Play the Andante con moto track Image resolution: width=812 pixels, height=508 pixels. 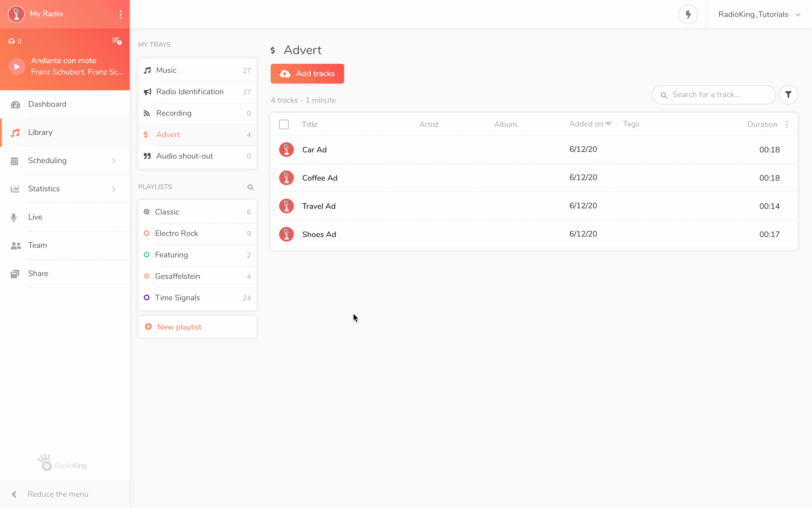click(x=16, y=67)
